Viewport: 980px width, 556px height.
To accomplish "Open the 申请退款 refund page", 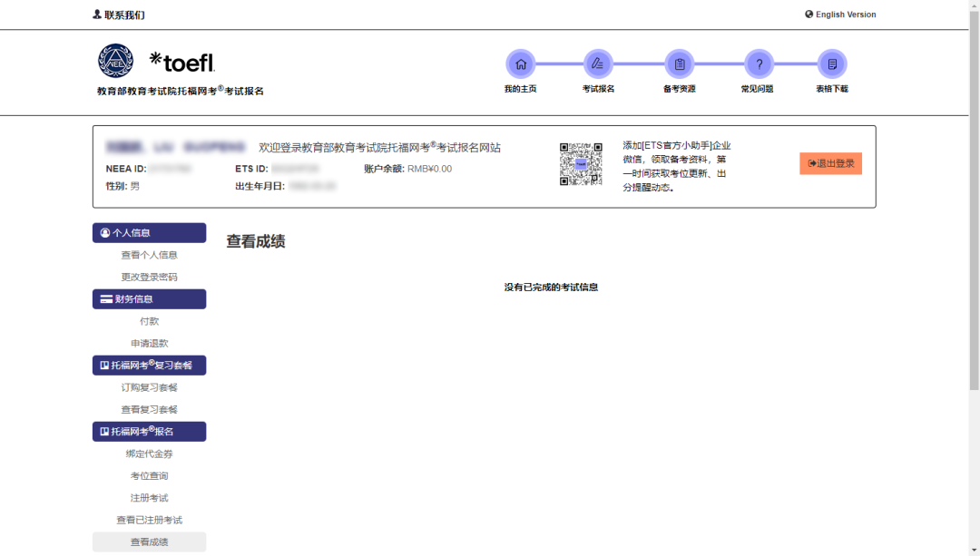I will [x=149, y=343].
